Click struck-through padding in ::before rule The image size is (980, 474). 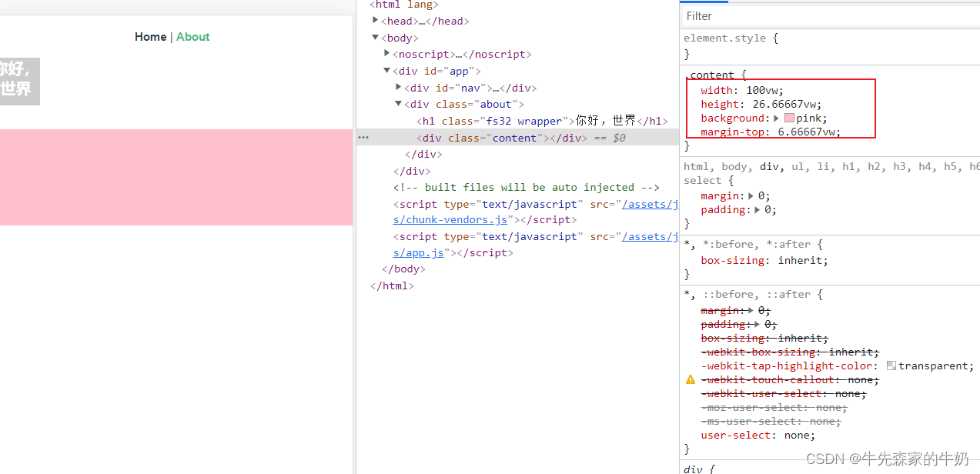[x=739, y=325]
